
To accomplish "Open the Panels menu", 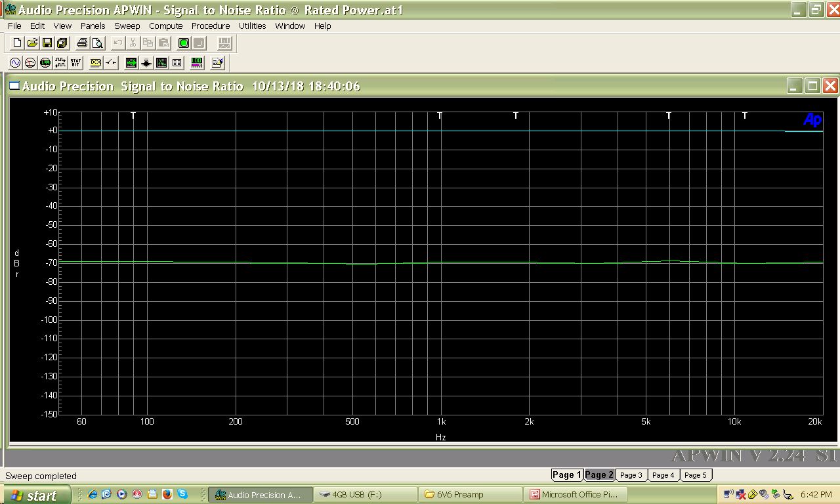I will (93, 26).
